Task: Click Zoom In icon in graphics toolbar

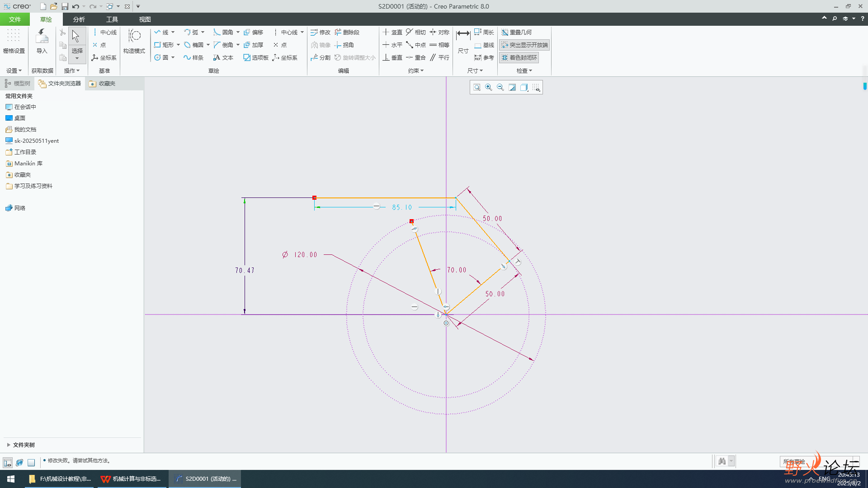Action: [488, 87]
